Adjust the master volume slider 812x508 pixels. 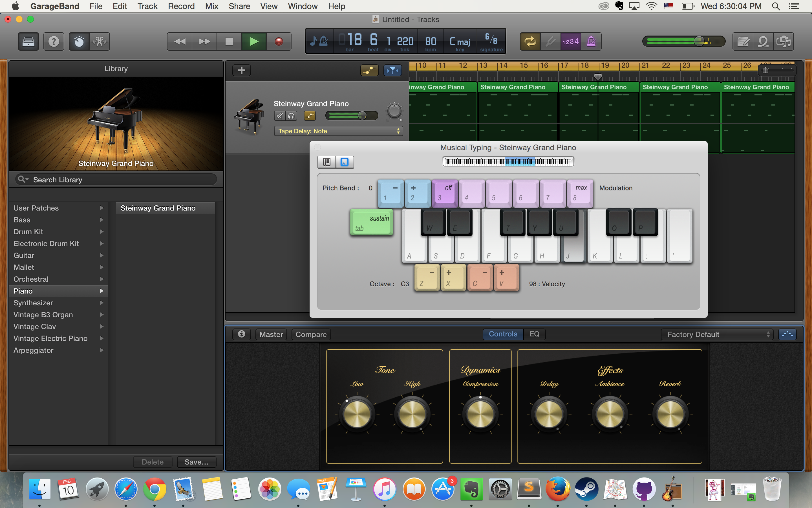[683, 42]
